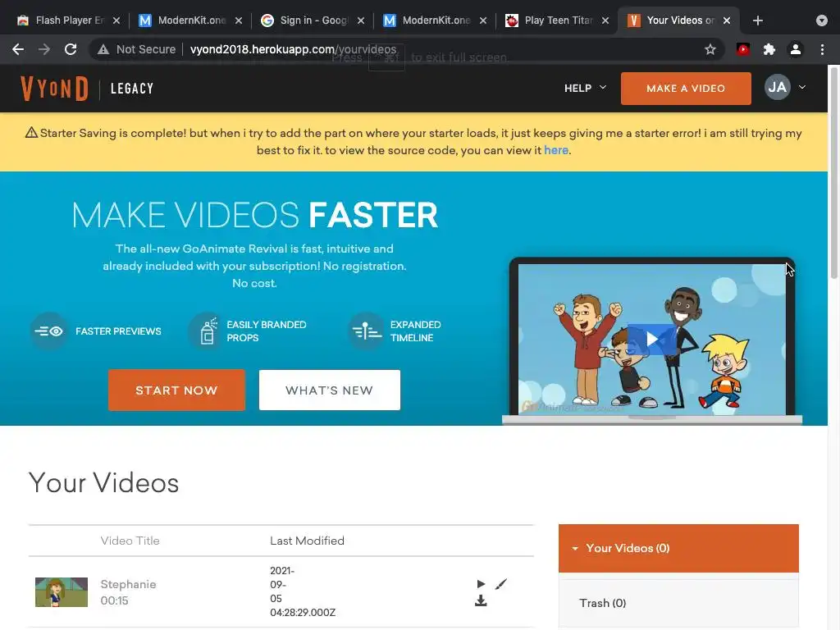The height and width of the screenshot is (630, 840).
Task: Click the START NOW button
Action: [x=177, y=390]
